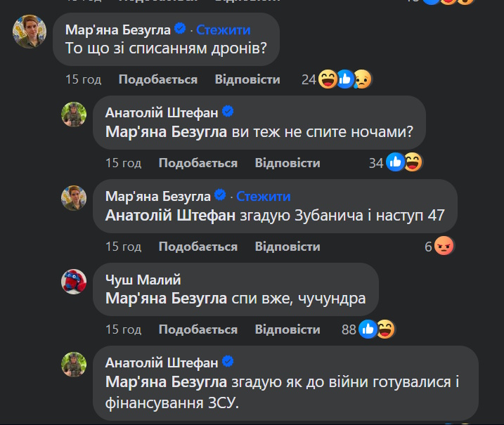Like the 'не спите ночами' reply

click(x=198, y=163)
